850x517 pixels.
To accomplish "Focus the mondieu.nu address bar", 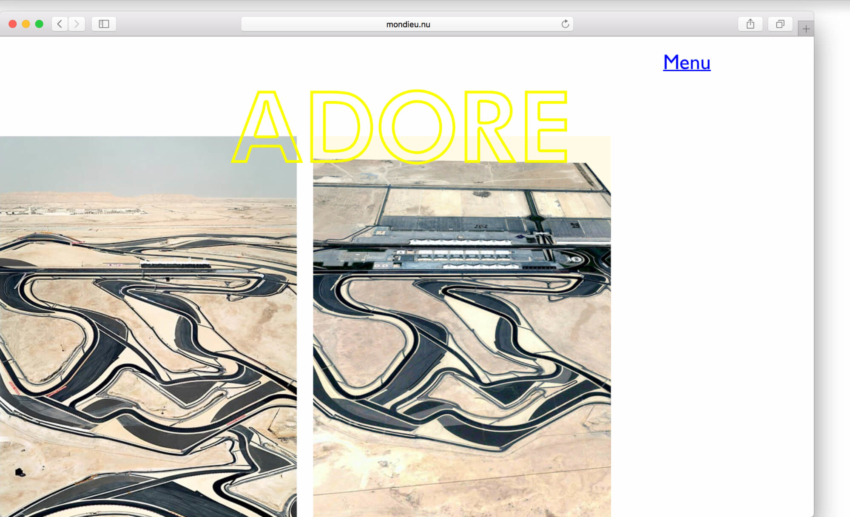I will [x=407, y=24].
